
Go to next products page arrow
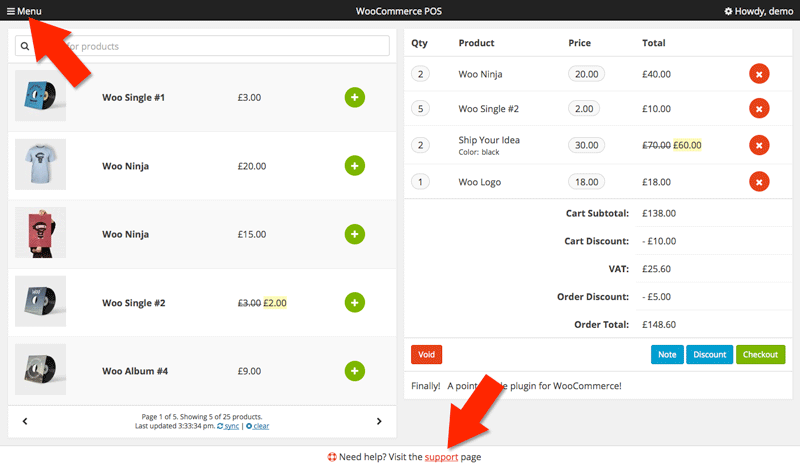coord(379,421)
